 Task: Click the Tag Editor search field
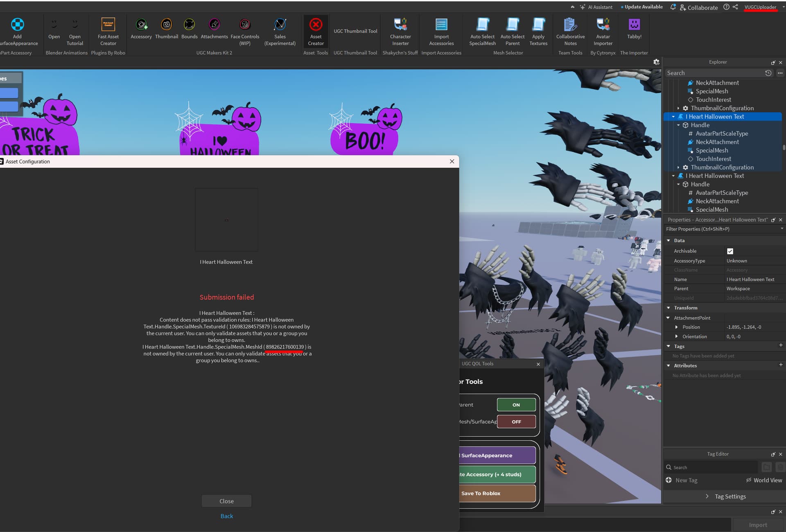[x=711, y=467]
